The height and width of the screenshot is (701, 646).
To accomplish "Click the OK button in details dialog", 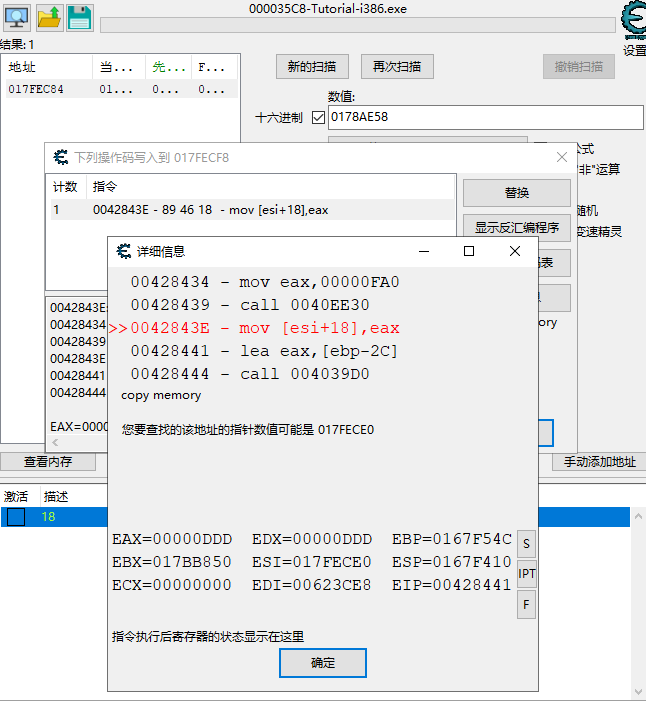I will (323, 663).
